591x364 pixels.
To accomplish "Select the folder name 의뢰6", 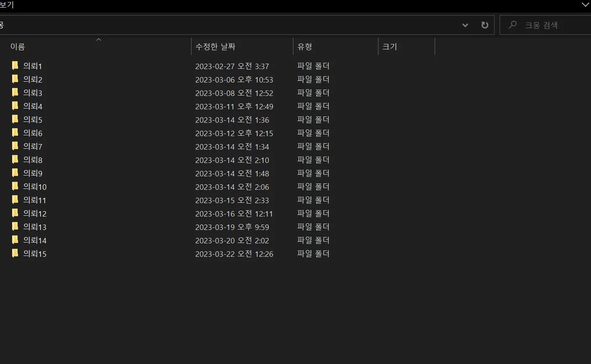I will (33, 133).
